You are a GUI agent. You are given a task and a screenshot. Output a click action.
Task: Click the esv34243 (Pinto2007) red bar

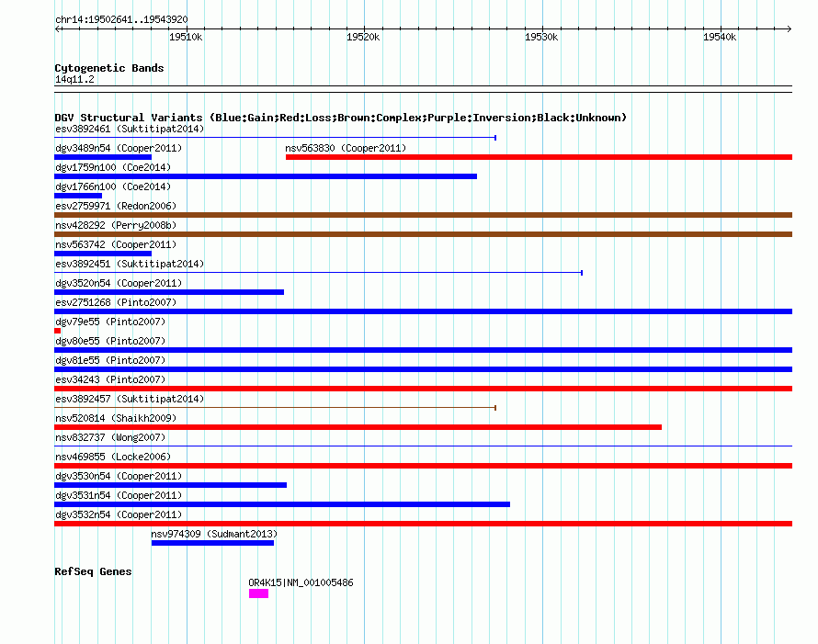pos(423,389)
